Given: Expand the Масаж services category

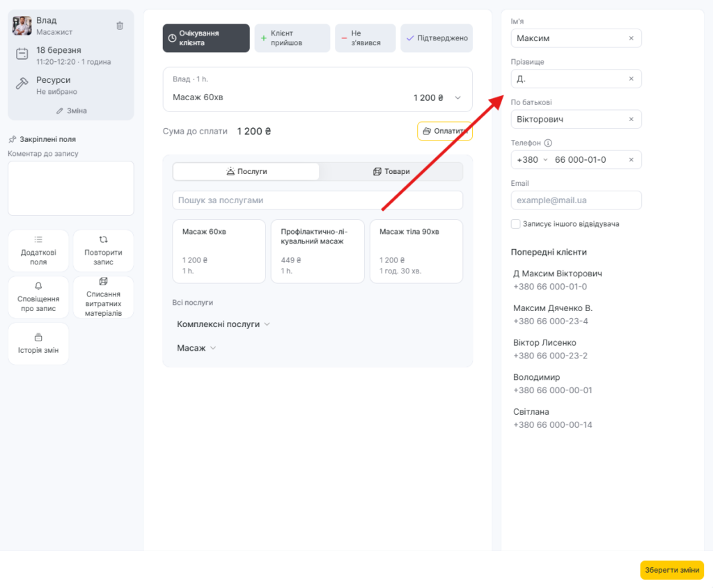Looking at the screenshot, I should tap(196, 348).
